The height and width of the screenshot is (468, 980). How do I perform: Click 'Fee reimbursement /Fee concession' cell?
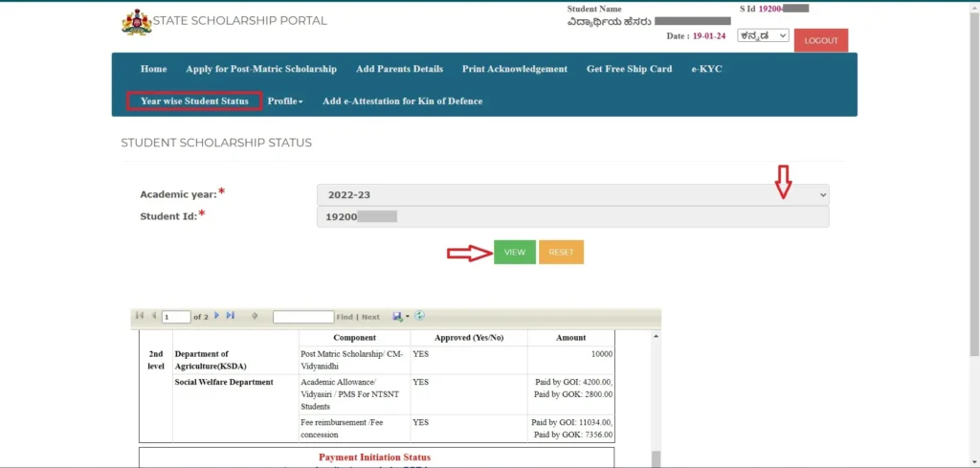tap(354, 429)
